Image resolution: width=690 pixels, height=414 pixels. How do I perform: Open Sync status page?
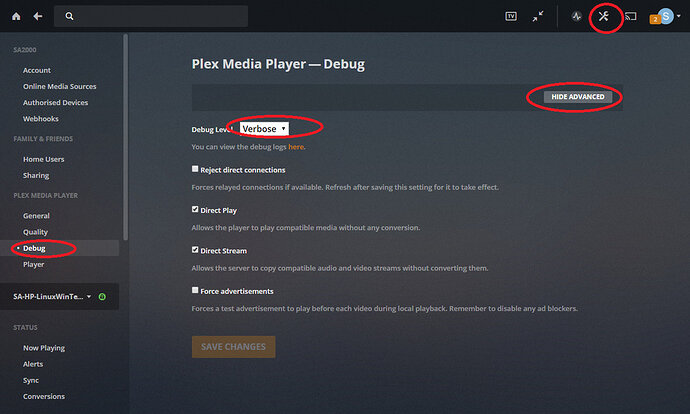pos(31,381)
